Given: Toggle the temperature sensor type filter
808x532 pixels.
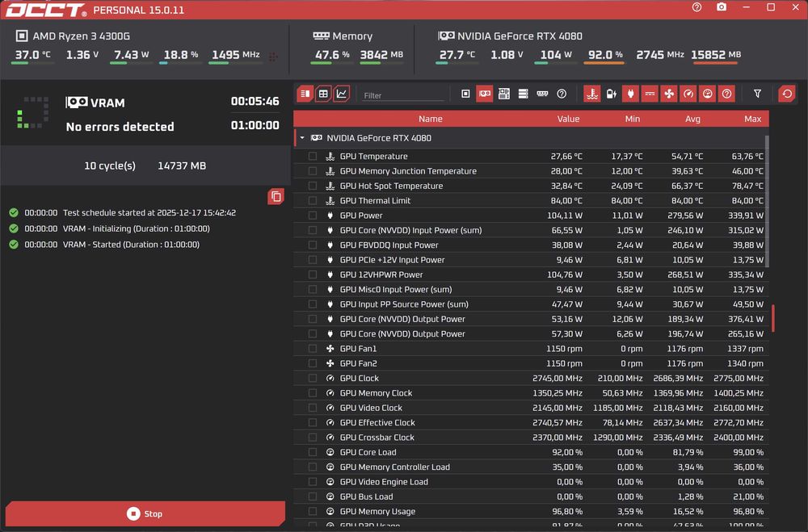Looking at the screenshot, I should [x=592, y=94].
